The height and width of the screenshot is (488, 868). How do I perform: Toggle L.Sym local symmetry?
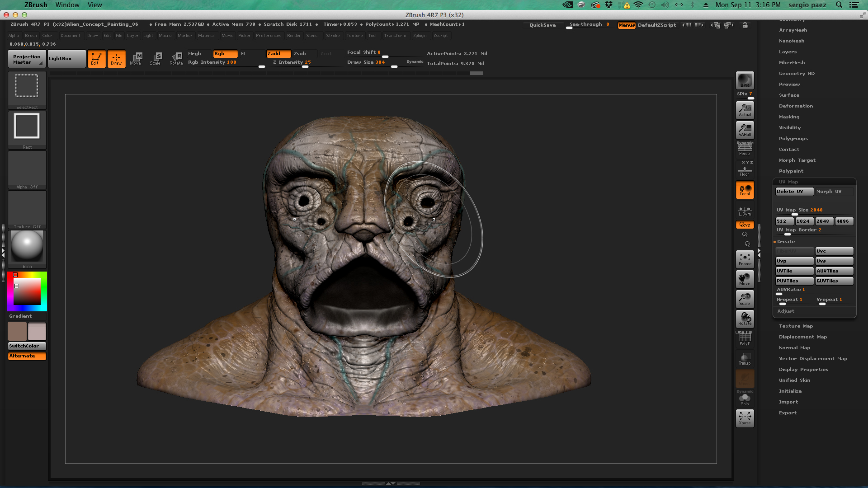coord(745,211)
